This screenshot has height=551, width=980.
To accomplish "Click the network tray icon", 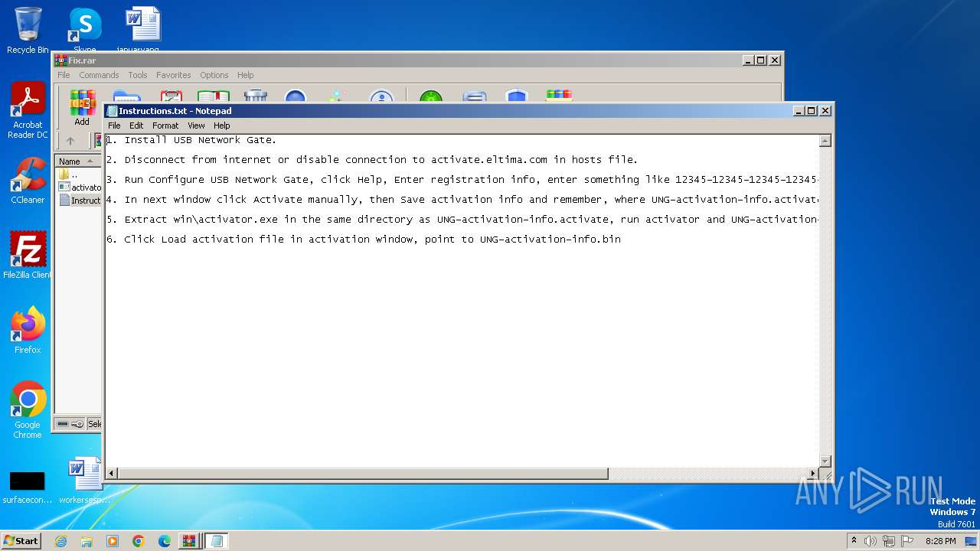I will [x=889, y=541].
